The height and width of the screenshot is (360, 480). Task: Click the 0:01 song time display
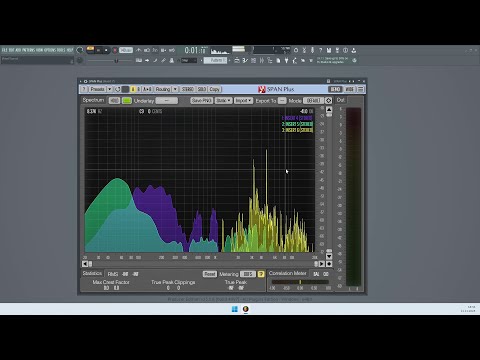click(x=195, y=50)
